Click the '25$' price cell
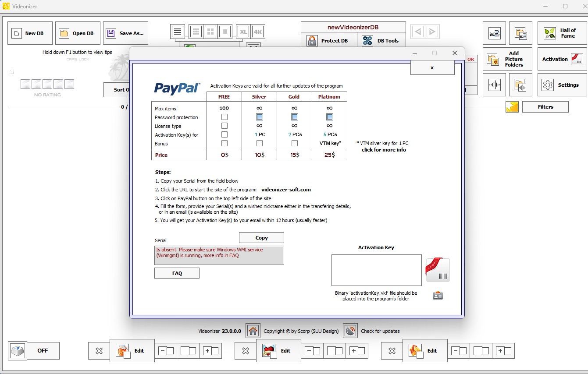The width and height of the screenshot is (588, 374). tap(329, 155)
